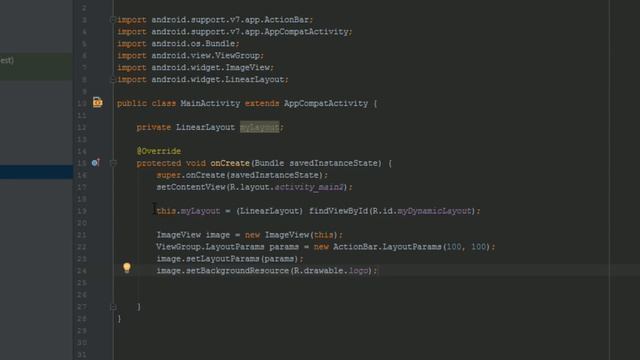Select the highlighted row in left panel

(x=36, y=171)
